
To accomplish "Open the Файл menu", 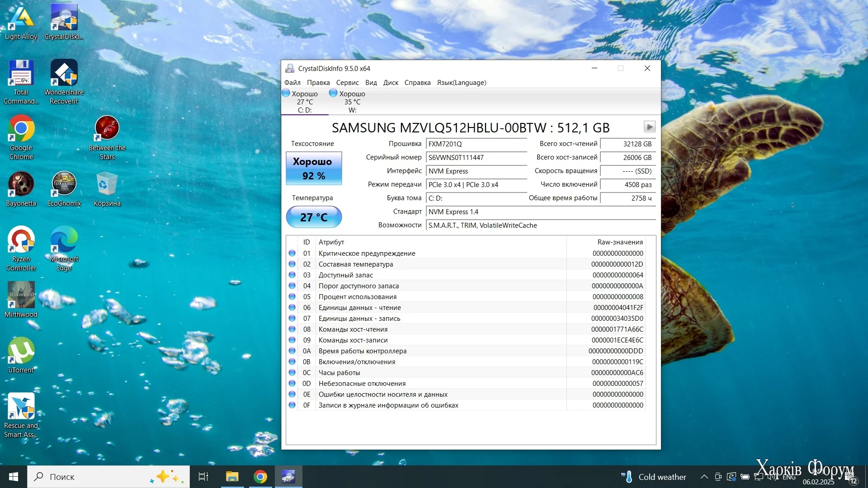I will pyautogui.click(x=292, y=83).
